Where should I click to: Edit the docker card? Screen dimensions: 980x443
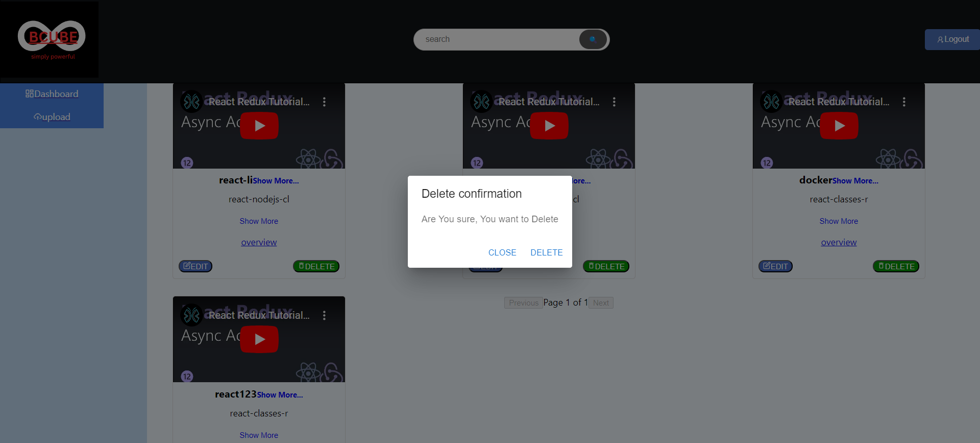tap(775, 266)
